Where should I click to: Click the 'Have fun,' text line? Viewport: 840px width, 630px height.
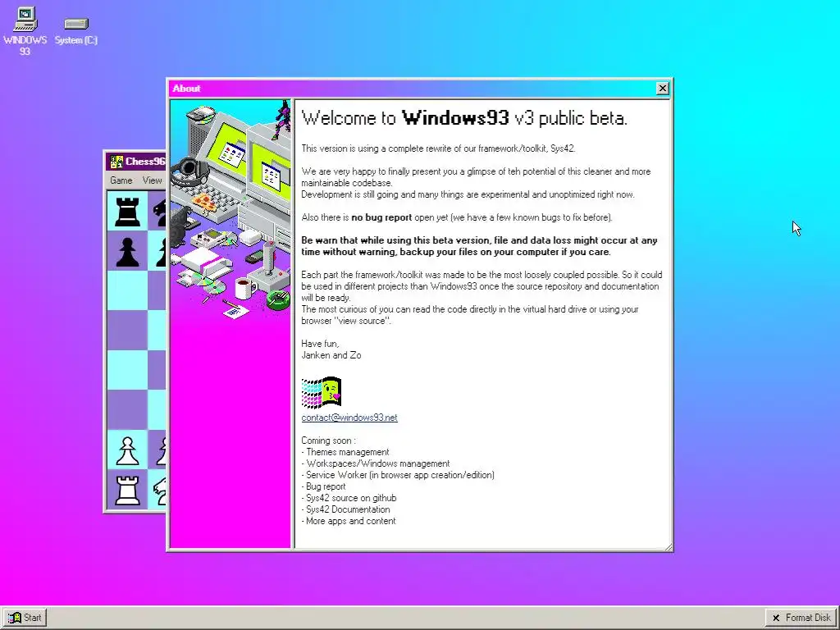coord(320,344)
